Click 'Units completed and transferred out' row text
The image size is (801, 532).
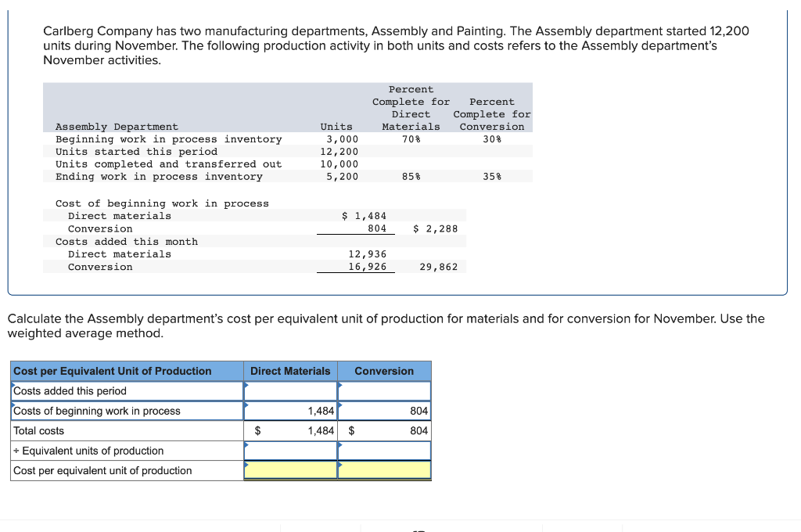click(169, 164)
